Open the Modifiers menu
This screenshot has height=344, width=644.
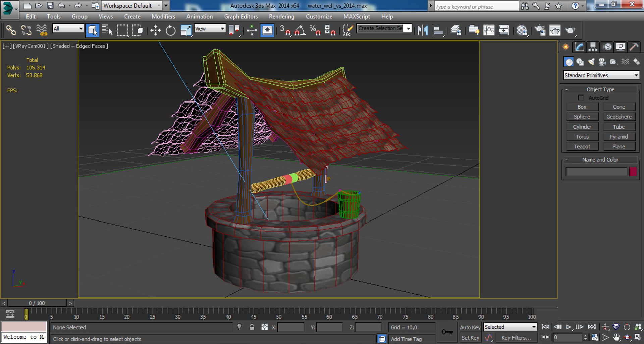pos(163,16)
